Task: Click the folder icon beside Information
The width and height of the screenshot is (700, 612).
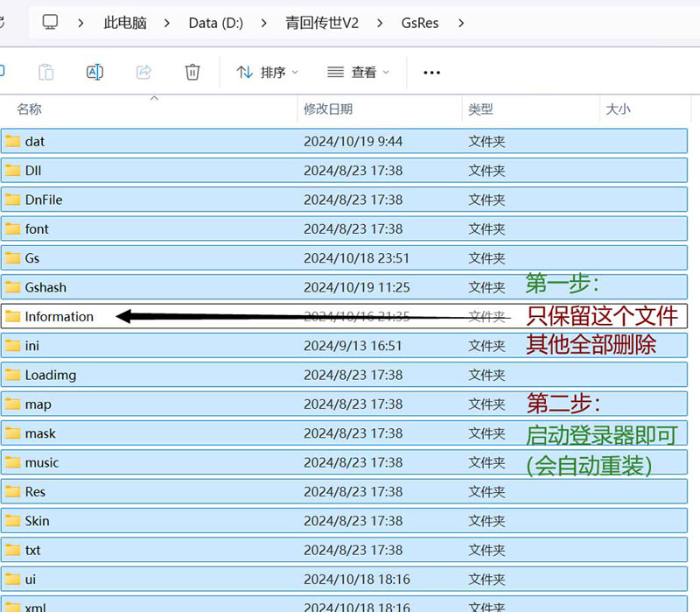Action: 12,316
